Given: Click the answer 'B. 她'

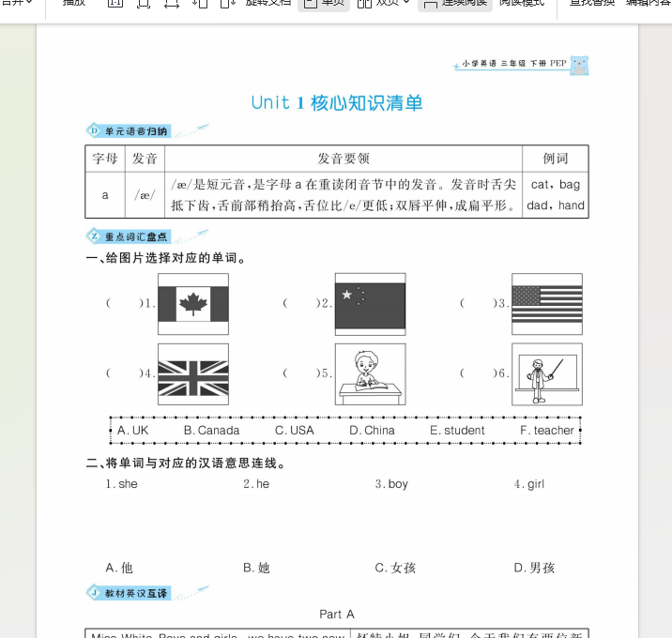Looking at the screenshot, I should (x=256, y=568).
